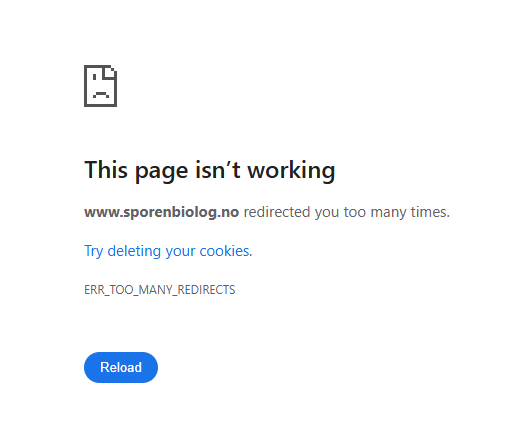This screenshot has height=443, width=514.
Task: Click the redirected you too many times message
Action: click(347, 212)
